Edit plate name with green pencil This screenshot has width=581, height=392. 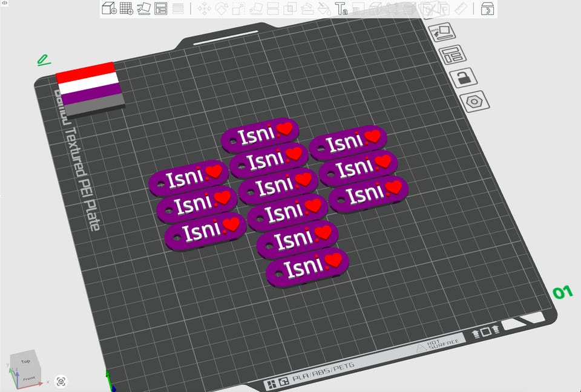44,60
